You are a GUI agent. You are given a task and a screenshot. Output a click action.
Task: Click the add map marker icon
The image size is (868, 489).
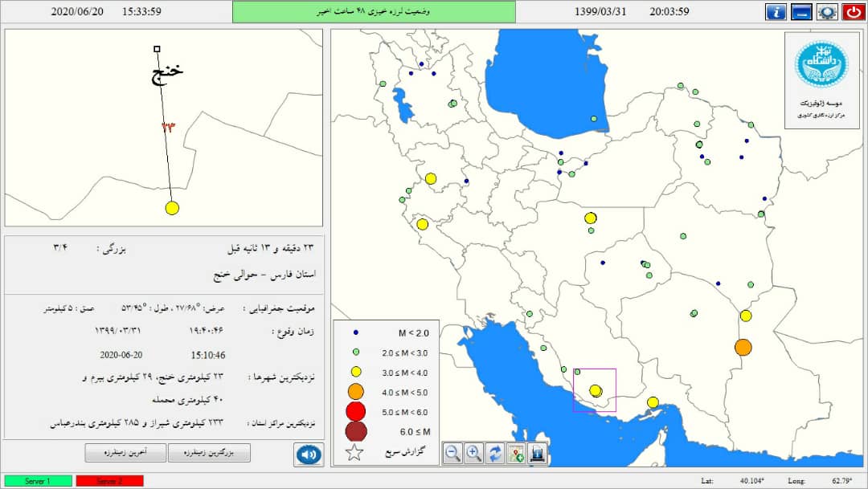point(516,454)
